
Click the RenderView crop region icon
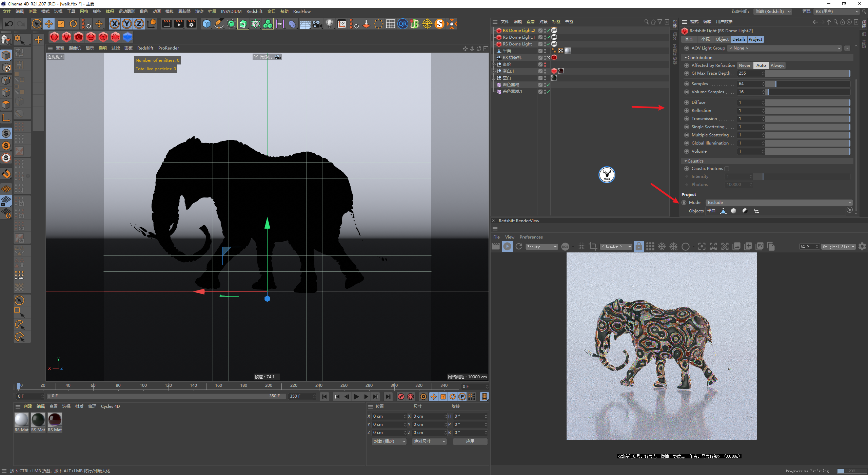click(593, 247)
